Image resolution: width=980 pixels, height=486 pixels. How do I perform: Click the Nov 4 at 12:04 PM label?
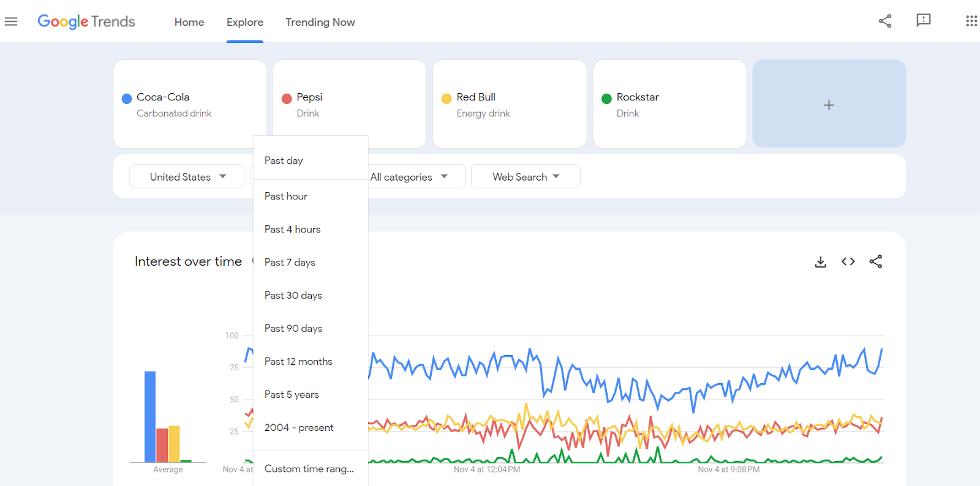pyautogui.click(x=487, y=469)
